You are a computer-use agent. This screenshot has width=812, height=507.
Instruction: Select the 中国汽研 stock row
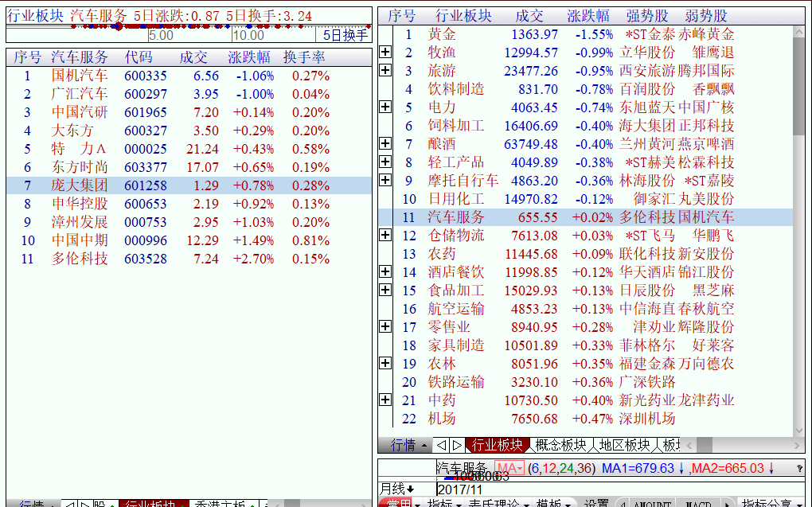click(x=189, y=112)
